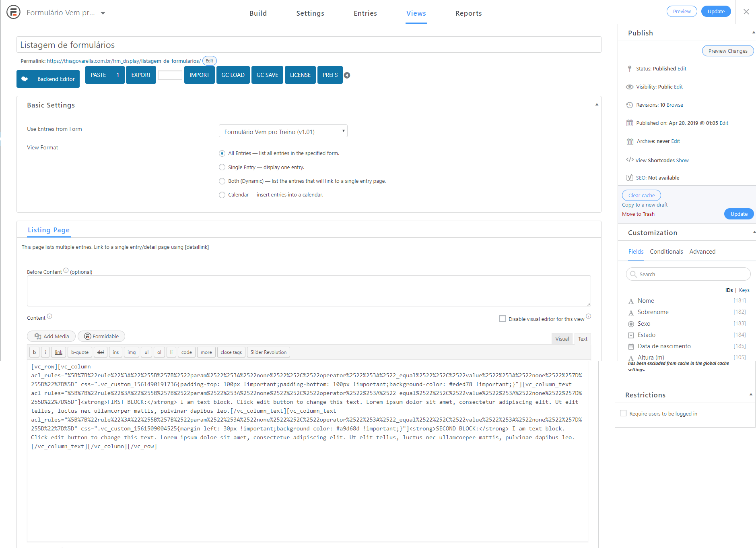Select the Single Entry view format
This screenshot has width=756, height=548.
click(222, 167)
